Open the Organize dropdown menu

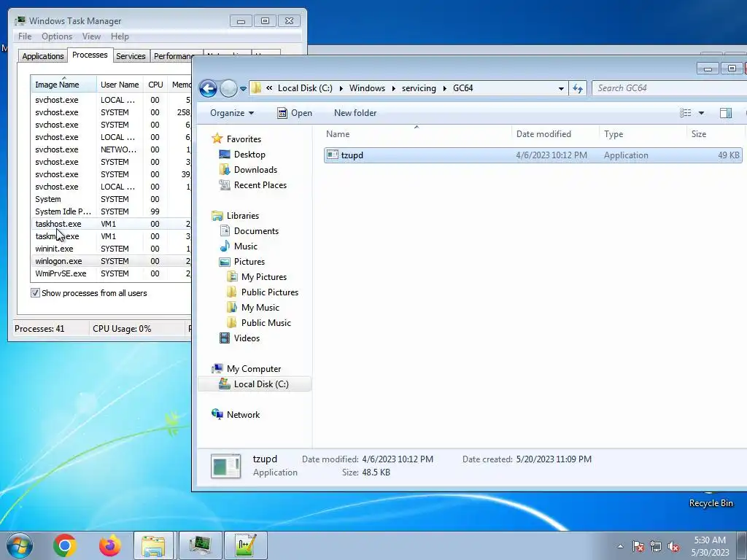232,113
